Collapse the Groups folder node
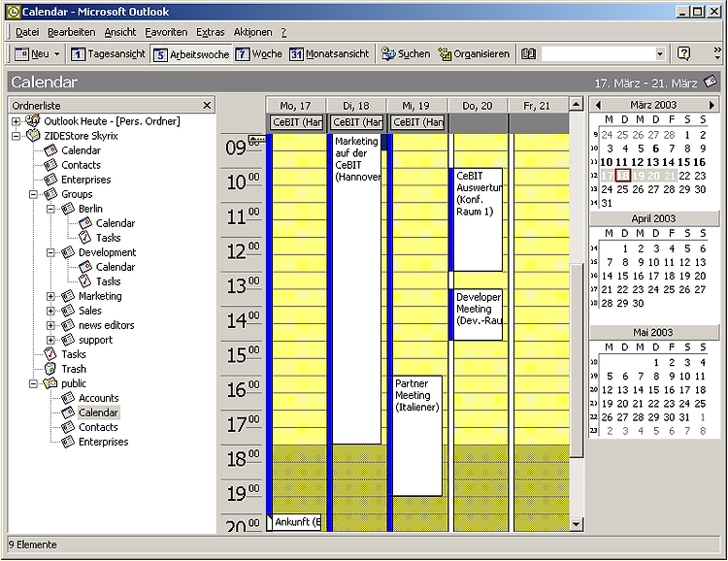 33,194
